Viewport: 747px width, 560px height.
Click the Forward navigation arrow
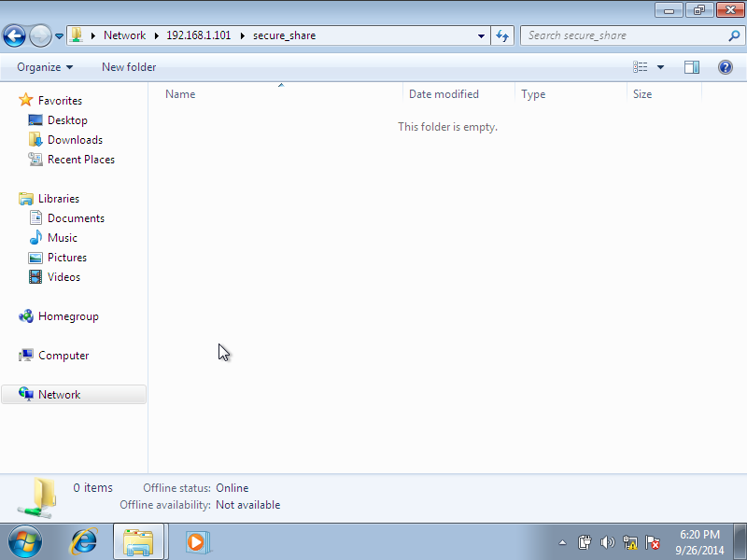click(x=40, y=35)
